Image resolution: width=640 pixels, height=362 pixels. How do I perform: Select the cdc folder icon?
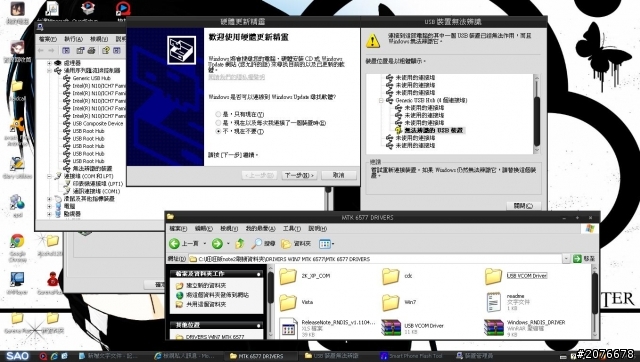coord(391,276)
